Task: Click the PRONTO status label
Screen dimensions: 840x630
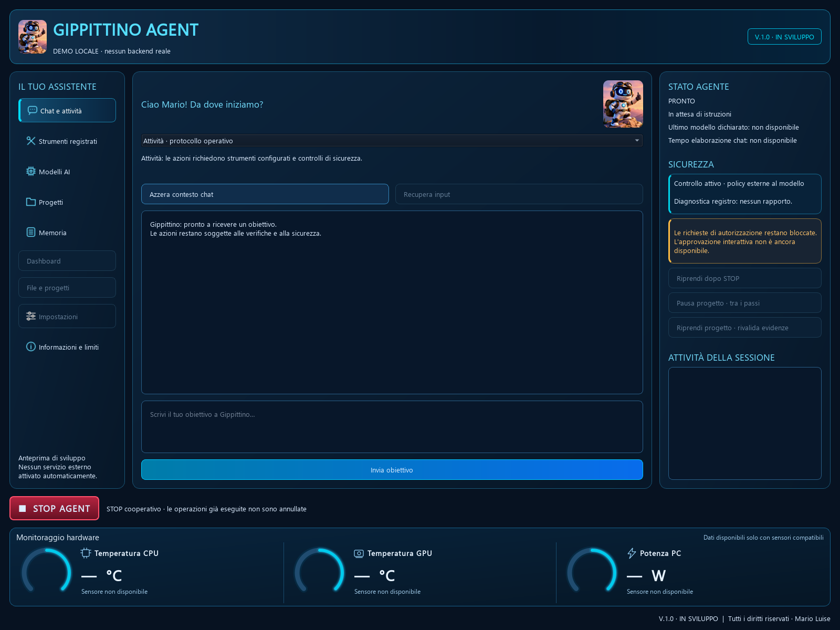Action: [681, 101]
